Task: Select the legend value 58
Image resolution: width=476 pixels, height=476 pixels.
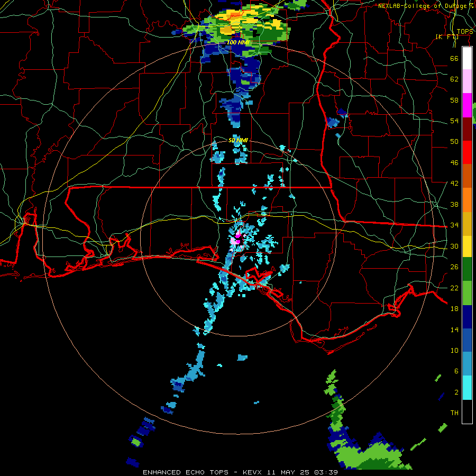Action: click(x=454, y=100)
